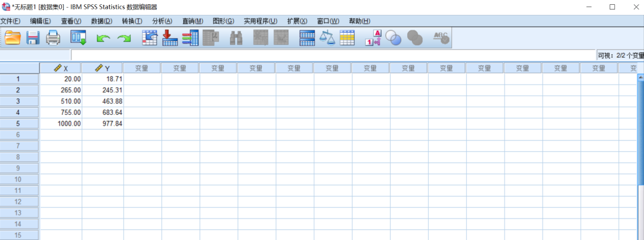Click cell with value 977.84
This screenshot has height=240, width=644.
[103, 123]
